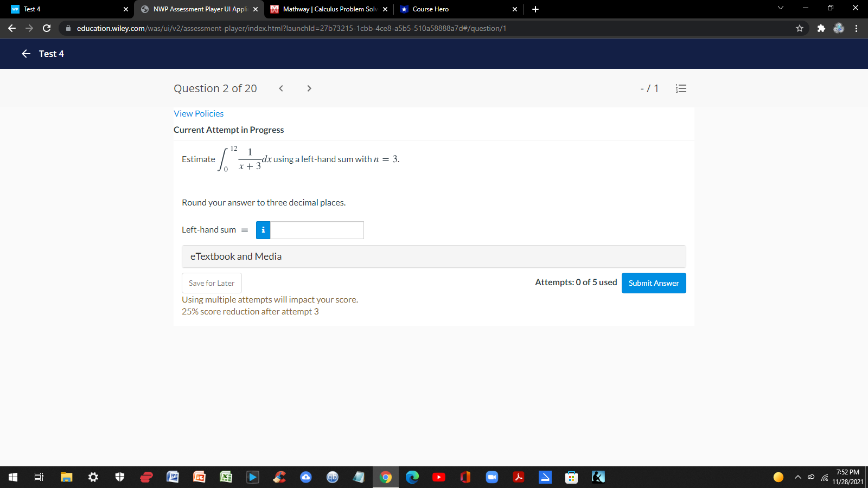The image size is (868, 488).
Task: Open the View Policies link
Action: (x=199, y=113)
